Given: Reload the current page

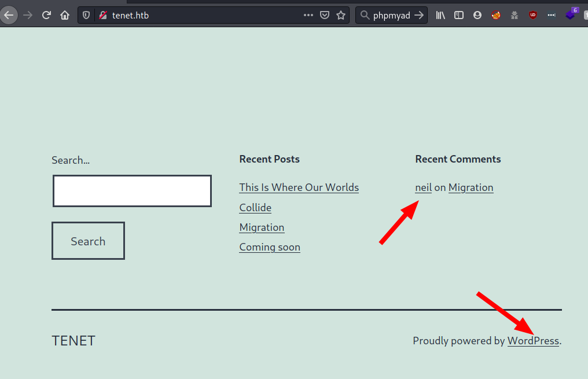Looking at the screenshot, I should point(46,16).
